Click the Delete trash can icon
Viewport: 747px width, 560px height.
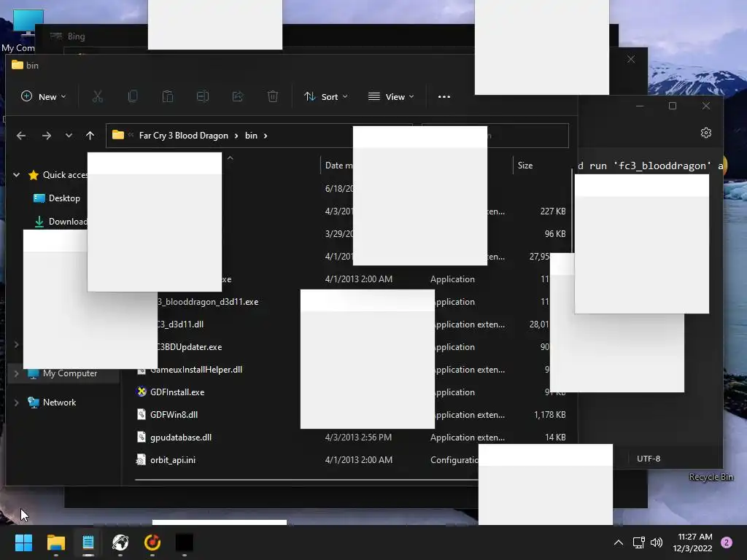273,97
